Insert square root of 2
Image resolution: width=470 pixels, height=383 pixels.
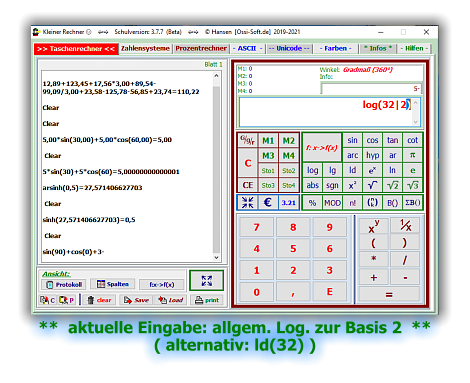pos(393,185)
